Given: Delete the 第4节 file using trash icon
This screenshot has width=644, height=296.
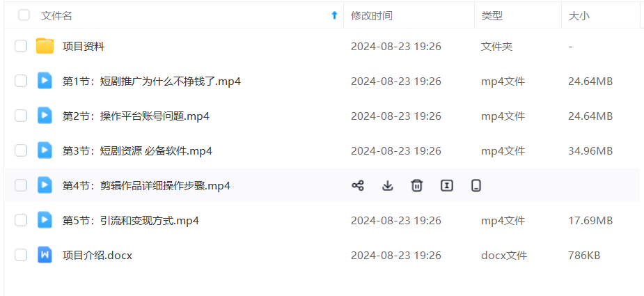Looking at the screenshot, I should coord(417,186).
